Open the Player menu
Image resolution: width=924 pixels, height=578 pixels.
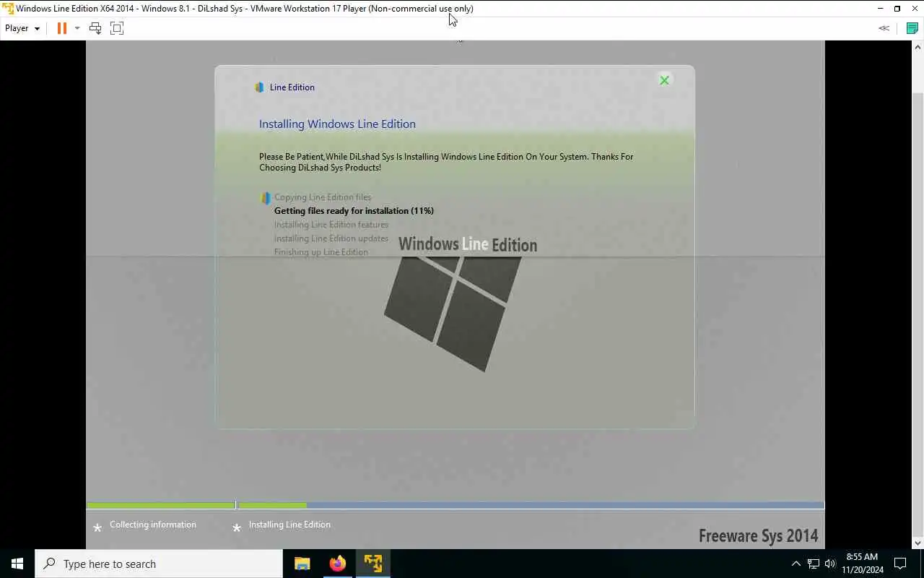[x=22, y=28]
